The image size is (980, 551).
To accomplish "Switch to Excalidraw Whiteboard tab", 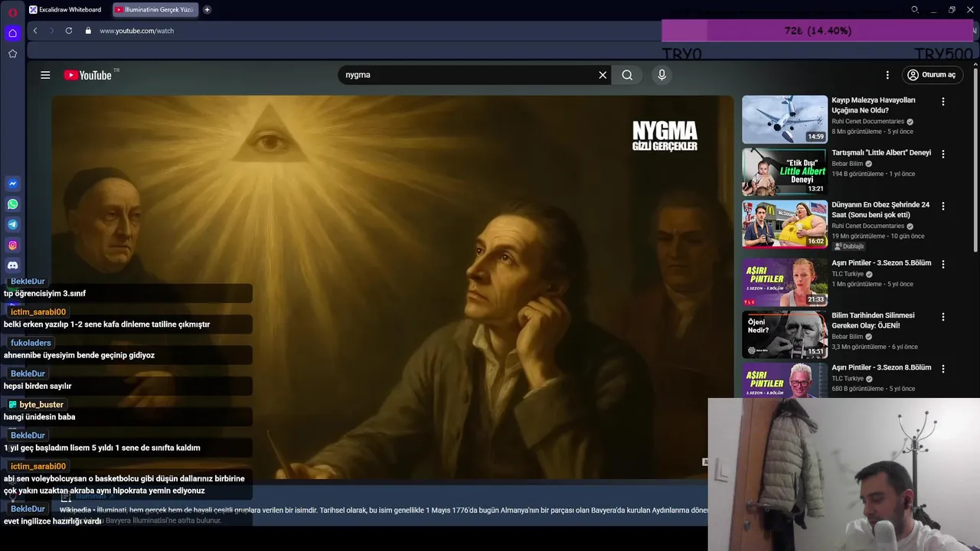I will [x=67, y=10].
